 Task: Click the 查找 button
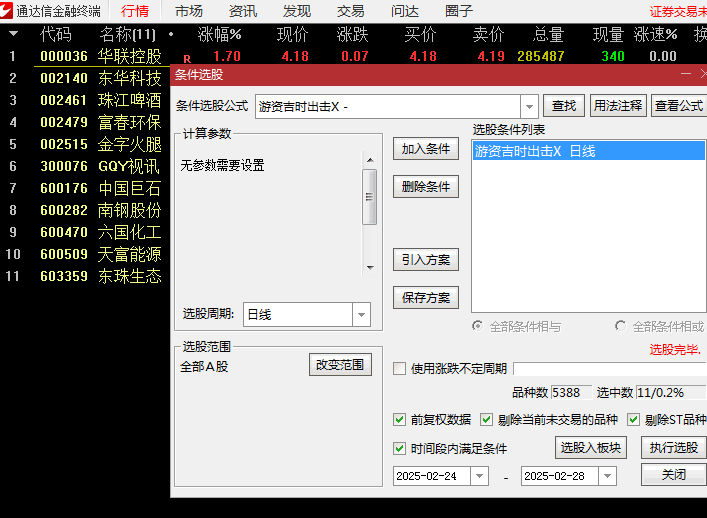tap(564, 106)
